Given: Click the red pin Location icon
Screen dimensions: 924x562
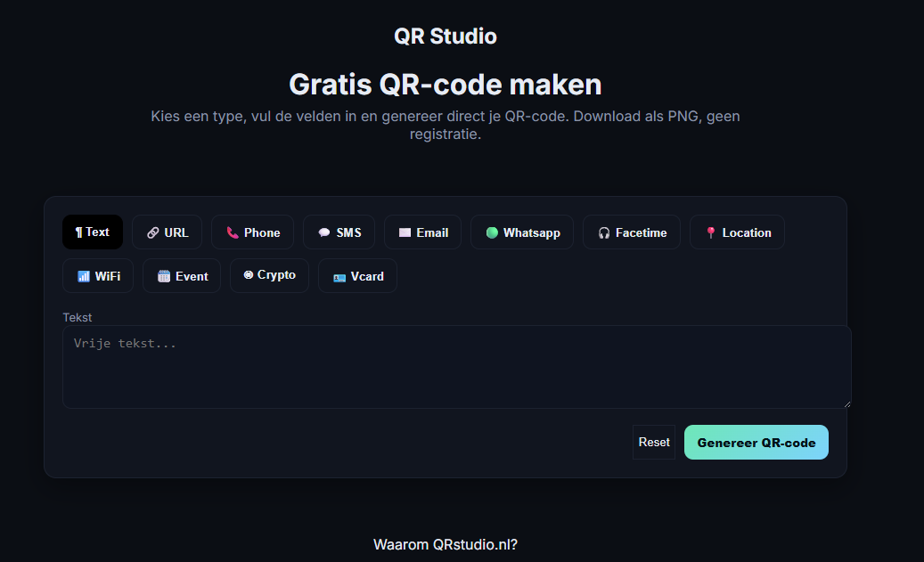Looking at the screenshot, I should pos(711,232).
